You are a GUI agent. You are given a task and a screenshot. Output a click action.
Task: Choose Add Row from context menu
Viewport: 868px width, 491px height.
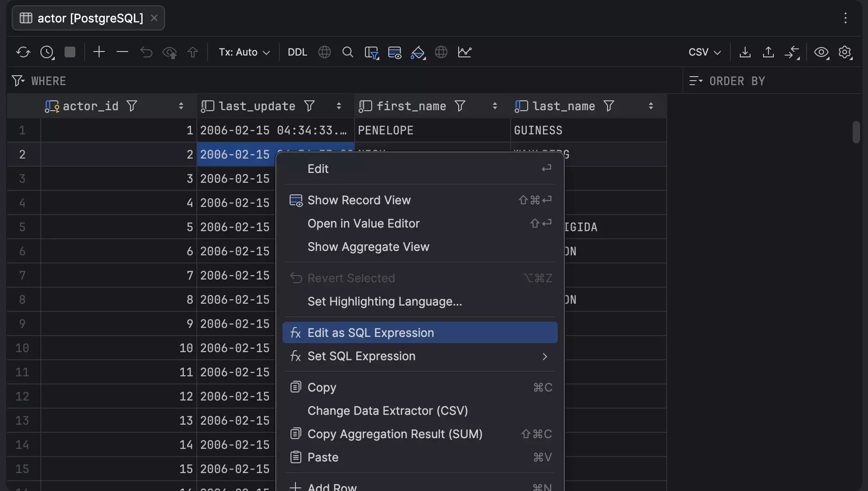(x=420, y=486)
